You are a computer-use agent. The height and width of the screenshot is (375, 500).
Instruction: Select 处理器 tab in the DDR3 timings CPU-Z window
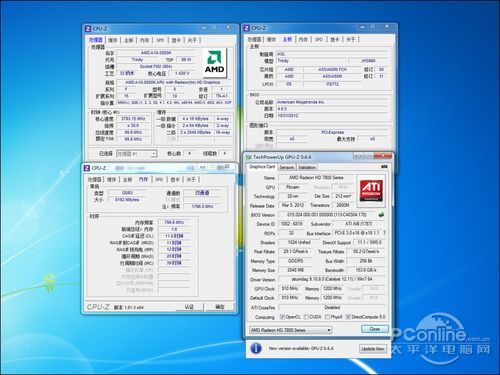[95, 180]
